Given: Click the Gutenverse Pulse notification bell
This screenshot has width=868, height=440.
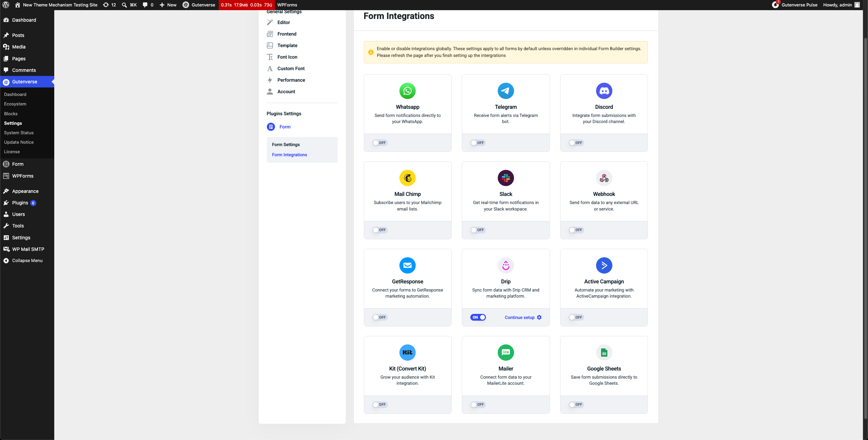Looking at the screenshot, I should (775, 4).
